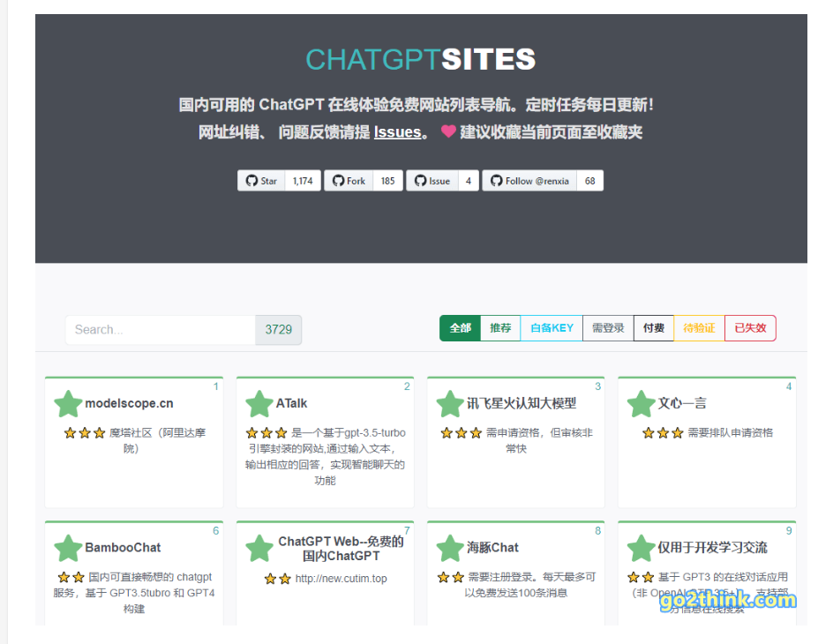Filter sites by 自备KEY
Viewport: 833px width, 644px height.
[552, 328]
